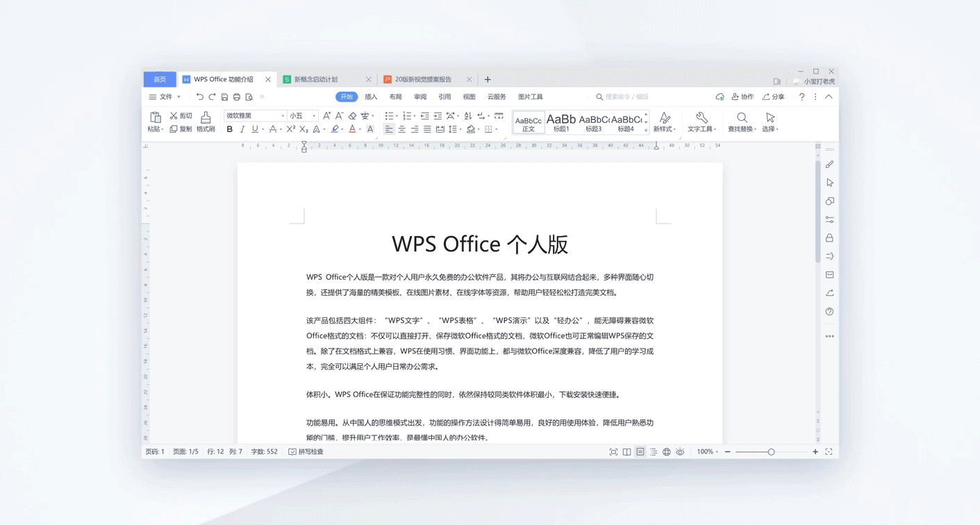The image size is (980, 525).
Task: Toggle Italic formatting
Action: [242, 129]
